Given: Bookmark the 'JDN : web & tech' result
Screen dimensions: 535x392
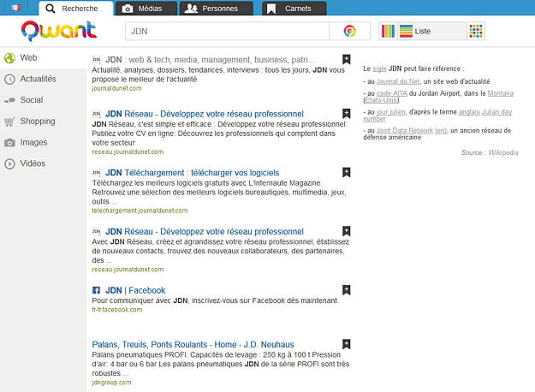Looking at the screenshot, I should [x=347, y=59].
